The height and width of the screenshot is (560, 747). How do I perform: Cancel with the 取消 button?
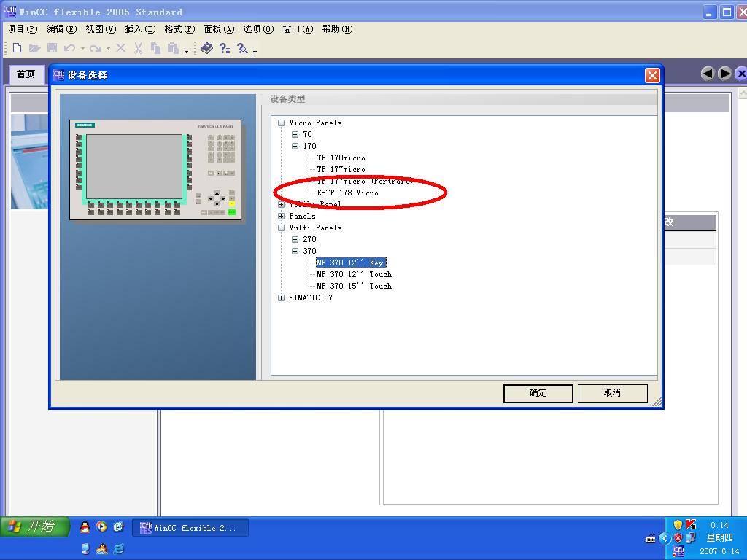[x=612, y=393]
